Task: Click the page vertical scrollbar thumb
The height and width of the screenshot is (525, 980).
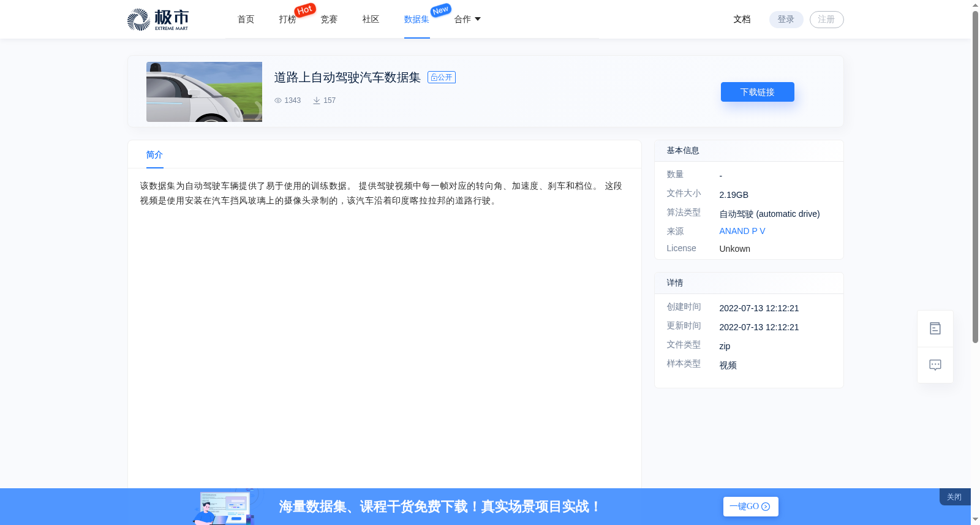Action: click(975, 178)
